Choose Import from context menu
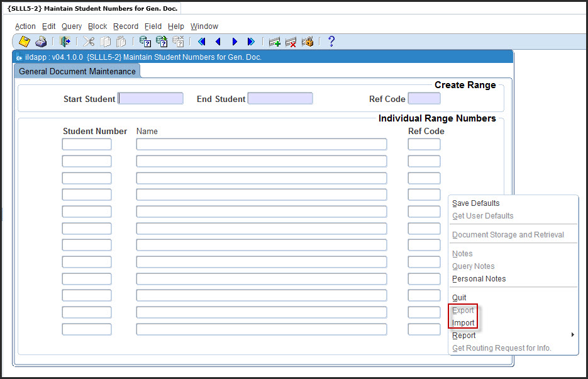This screenshot has height=379, width=588. point(463,323)
